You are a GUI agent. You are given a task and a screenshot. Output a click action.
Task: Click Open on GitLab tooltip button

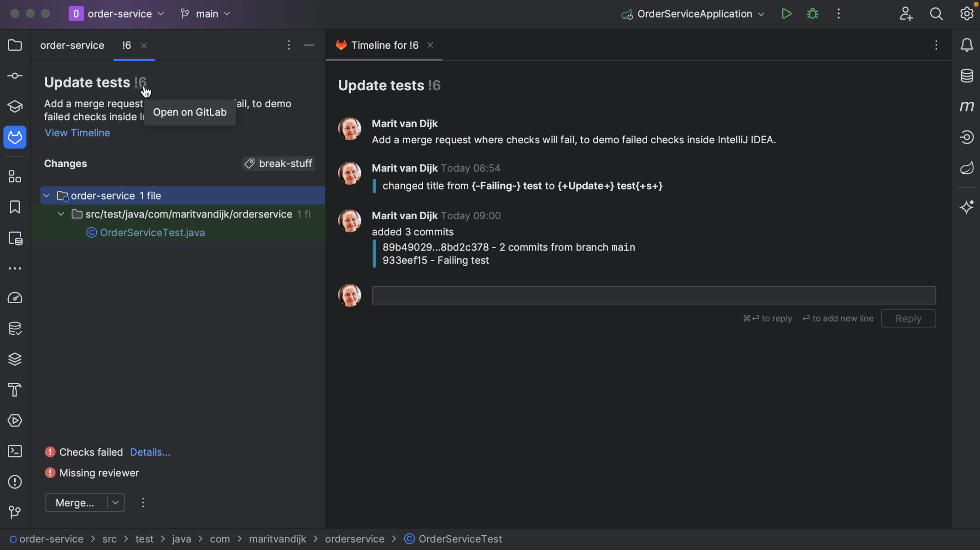pos(190,112)
